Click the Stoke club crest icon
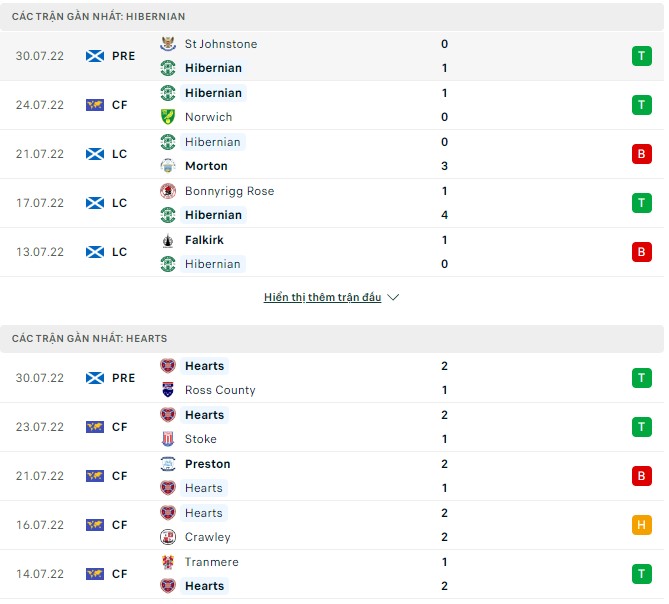This screenshot has width=669, height=604. (x=168, y=439)
